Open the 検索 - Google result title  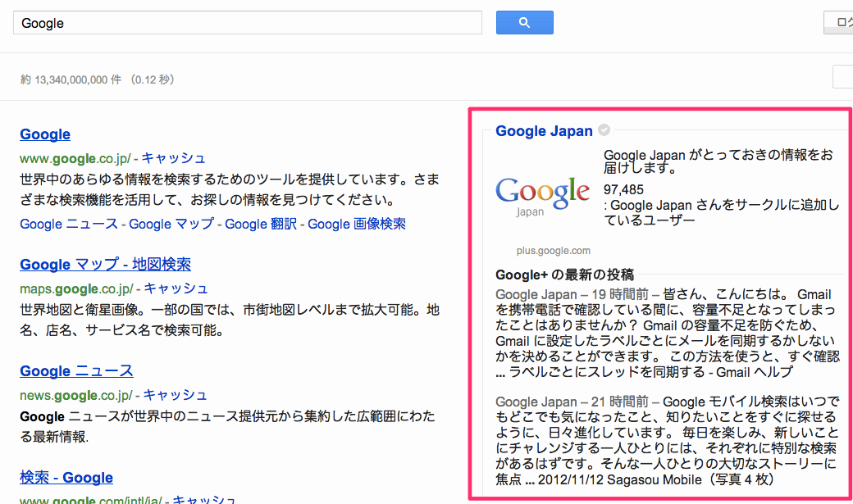[66, 477]
